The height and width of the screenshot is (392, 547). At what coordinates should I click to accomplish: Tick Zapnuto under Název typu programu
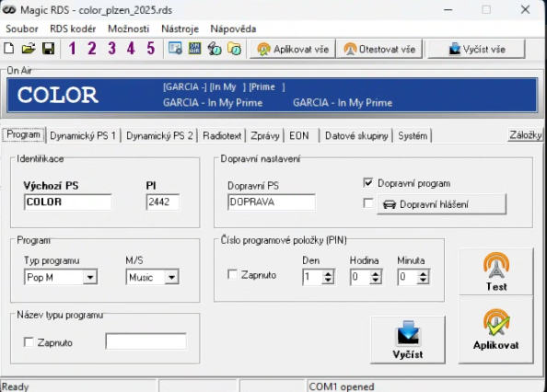pyautogui.click(x=29, y=342)
